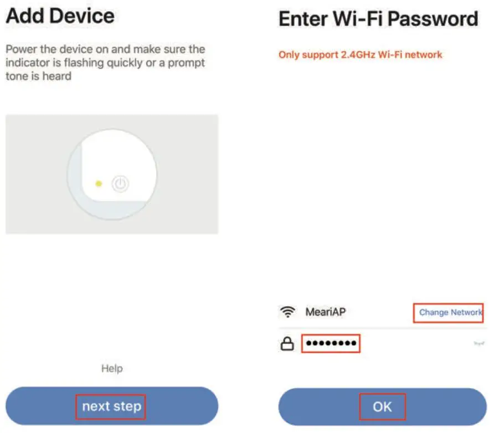The height and width of the screenshot is (433, 504).
Task: Click the padlock icon beside password
Action: coord(286,344)
